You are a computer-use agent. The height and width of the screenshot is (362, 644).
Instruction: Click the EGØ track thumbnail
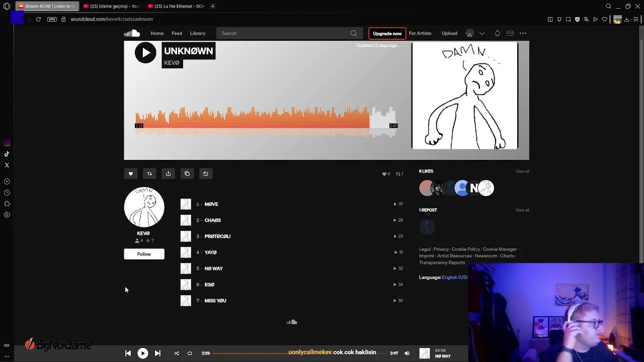coord(186,285)
